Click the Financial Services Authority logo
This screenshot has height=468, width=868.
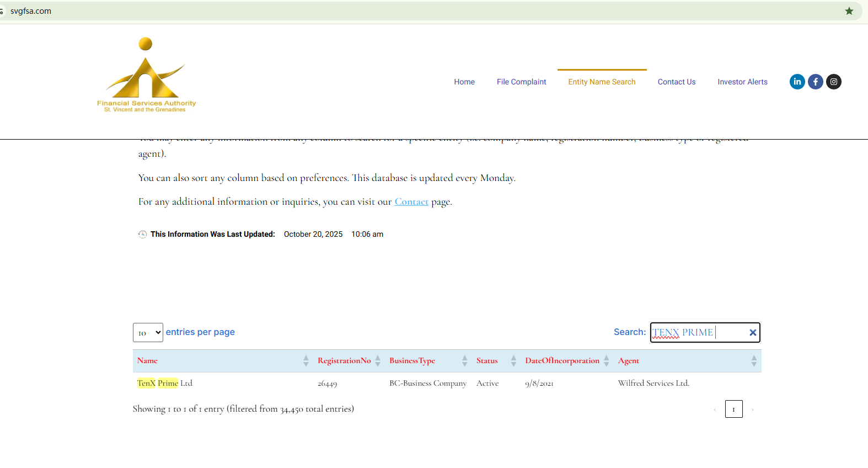pos(146,76)
